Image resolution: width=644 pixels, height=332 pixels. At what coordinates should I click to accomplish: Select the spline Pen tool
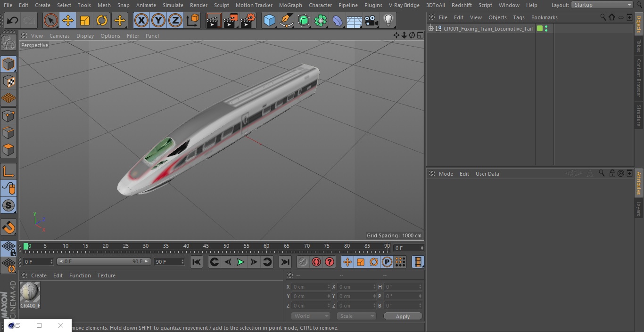tap(286, 20)
